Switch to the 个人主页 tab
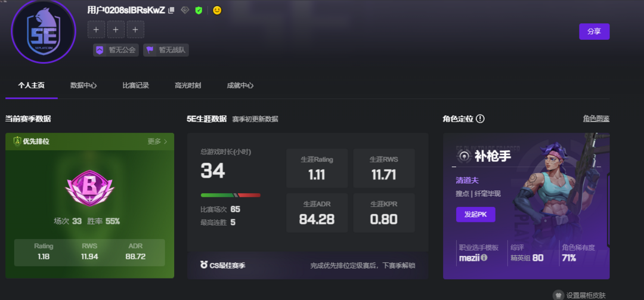Image resolution: width=644 pixels, height=300 pixels. pos(31,85)
